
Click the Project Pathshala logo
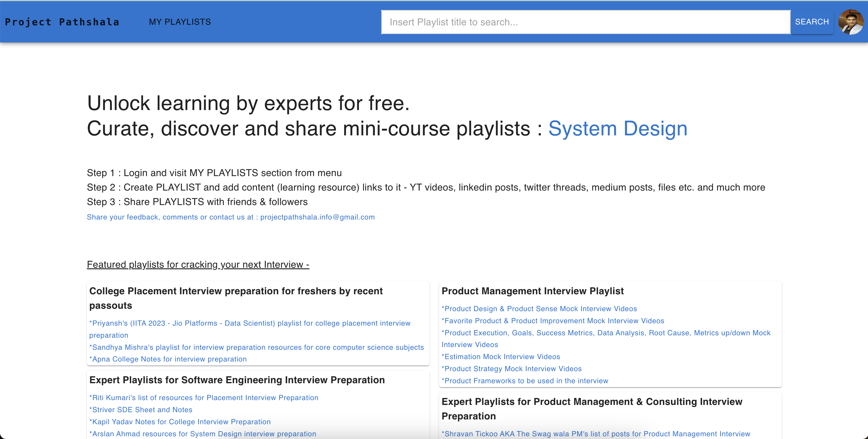click(x=62, y=22)
